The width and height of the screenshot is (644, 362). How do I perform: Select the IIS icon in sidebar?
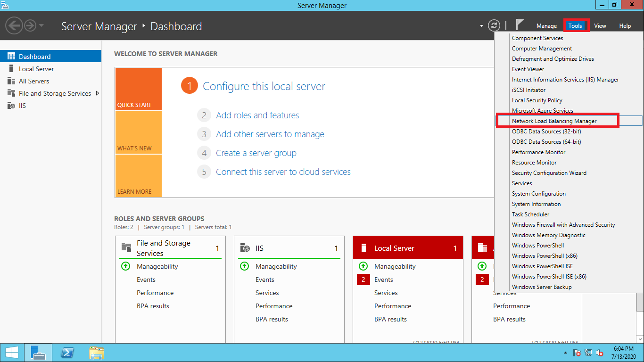point(11,106)
